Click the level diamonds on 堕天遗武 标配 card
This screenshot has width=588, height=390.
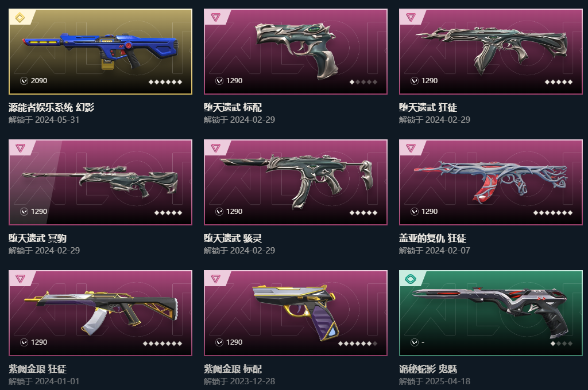tap(363, 81)
